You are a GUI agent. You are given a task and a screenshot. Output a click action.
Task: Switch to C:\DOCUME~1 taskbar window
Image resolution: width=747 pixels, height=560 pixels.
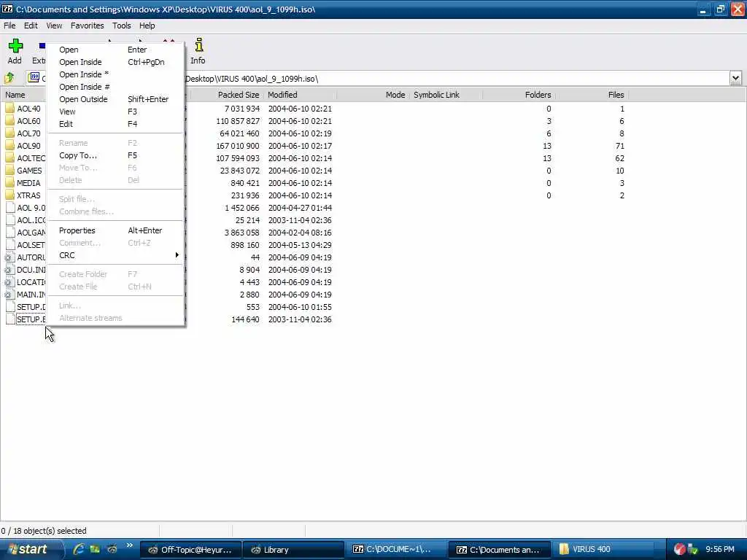[396, 550]
